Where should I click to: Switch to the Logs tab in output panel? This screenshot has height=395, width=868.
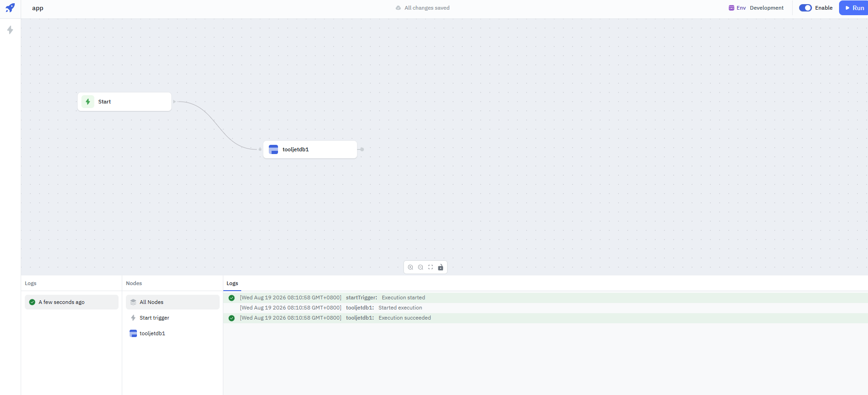(233, 283)
